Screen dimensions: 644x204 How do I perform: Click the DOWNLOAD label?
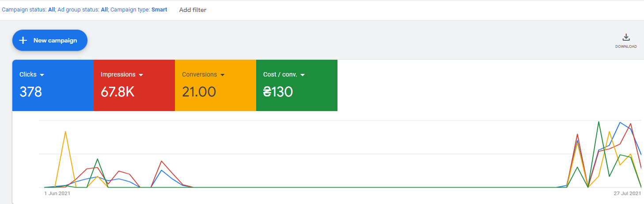626,46
